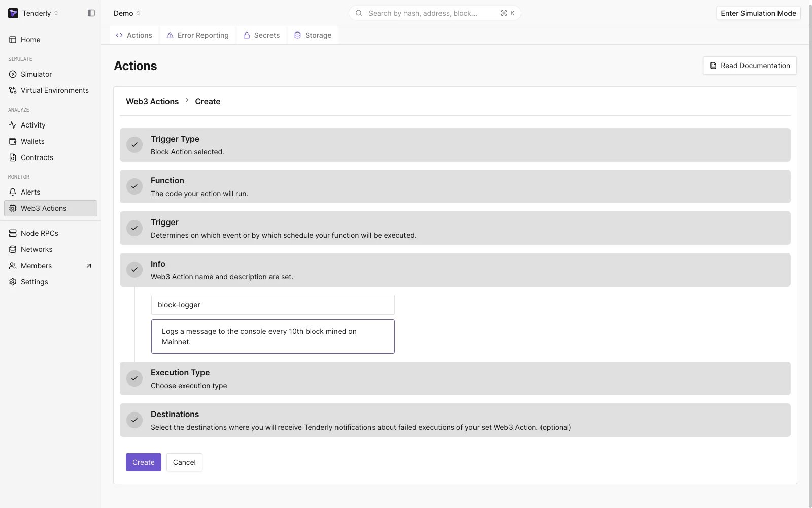Click the Virtual Environments fork icon
The width and height of the screenshot is (812, 508).
(13, 90)
